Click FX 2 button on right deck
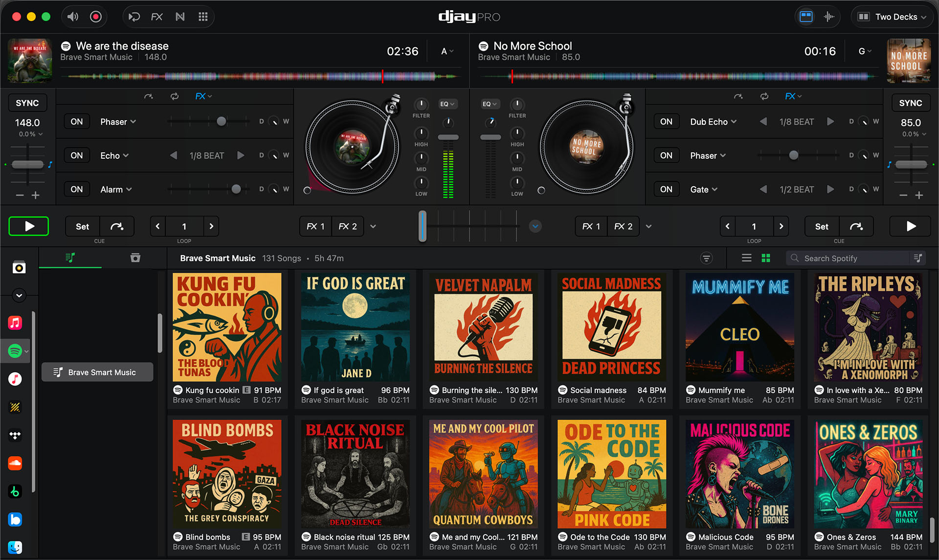Screen dimensions: 939x560 click(x=623, y=226)
